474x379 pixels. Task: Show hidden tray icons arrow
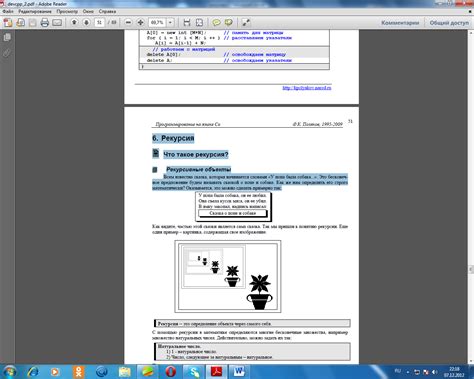(408, 372)
